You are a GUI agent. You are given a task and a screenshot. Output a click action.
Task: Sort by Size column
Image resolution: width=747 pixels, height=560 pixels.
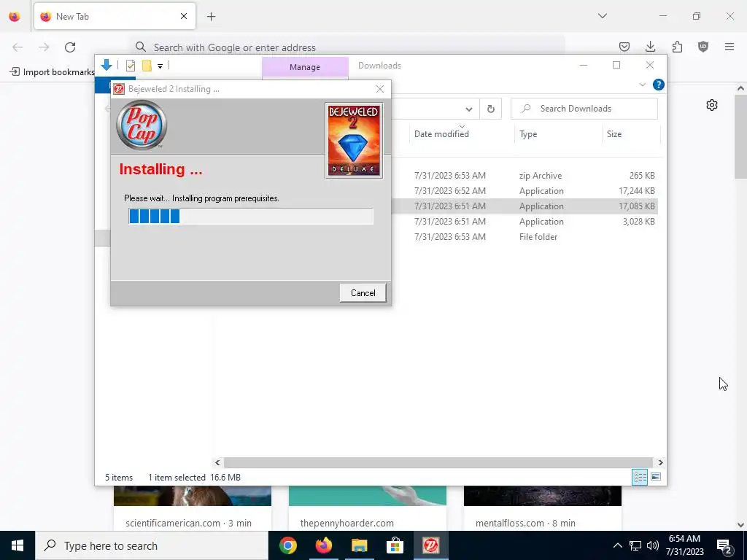(x=614, y=134)
